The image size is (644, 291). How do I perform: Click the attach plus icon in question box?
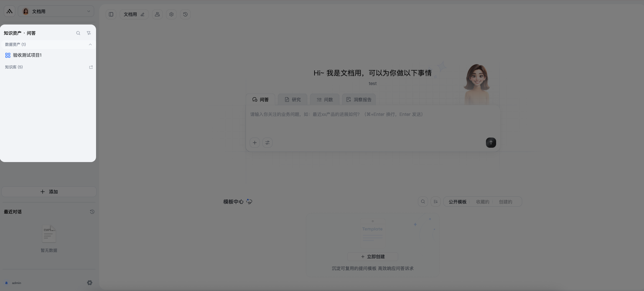coord(254,142)
